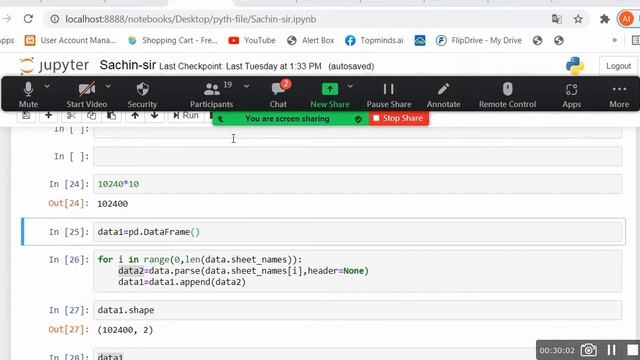Open Zoom Chat panel
Viewport: 640px width, 360px height.
point(278,95)
